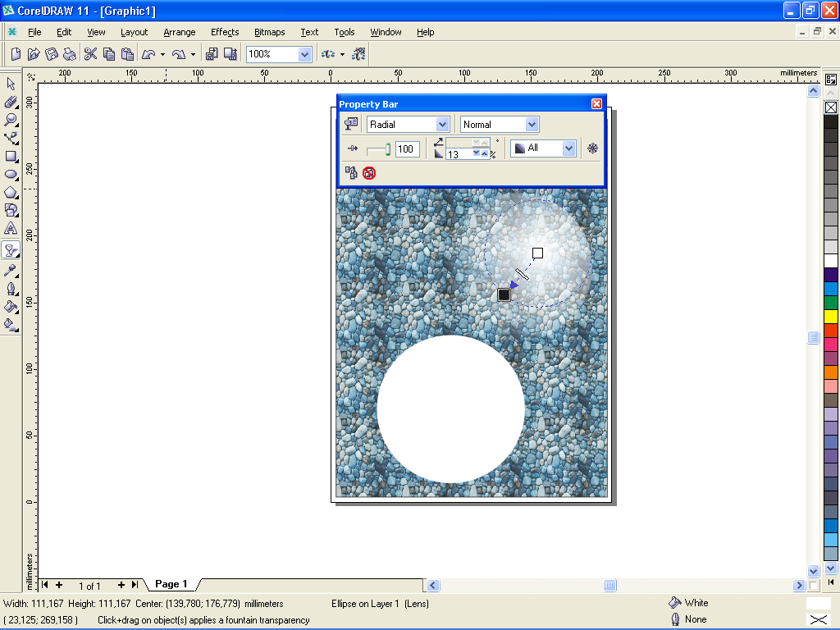Click the Print icon
The height and width of the screenshot is (630, 840).
click(69, 54)
